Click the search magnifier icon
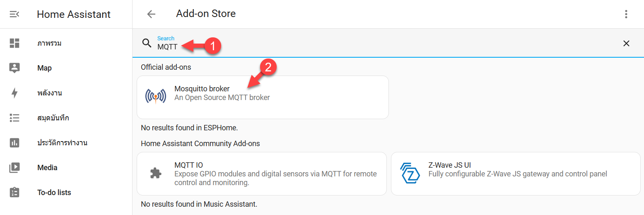Screen dimensions: 644x215 pyautogui.click(x=147, y=43)
